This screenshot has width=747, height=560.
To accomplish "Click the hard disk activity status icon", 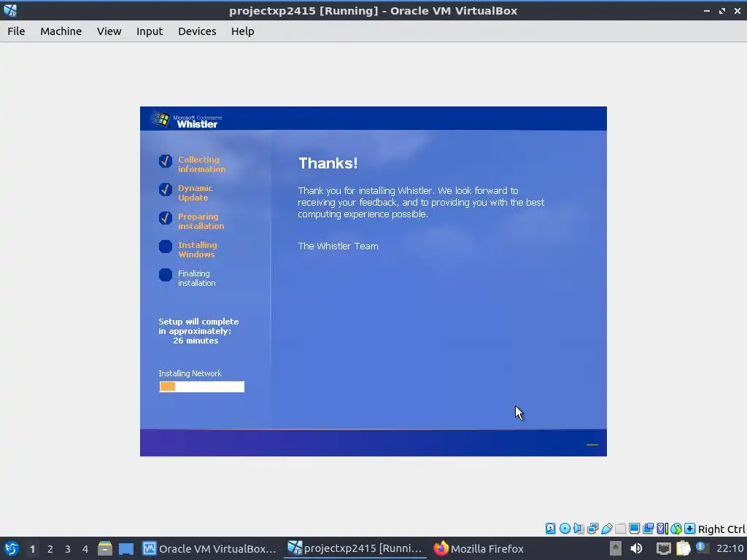I will (550, 528).
